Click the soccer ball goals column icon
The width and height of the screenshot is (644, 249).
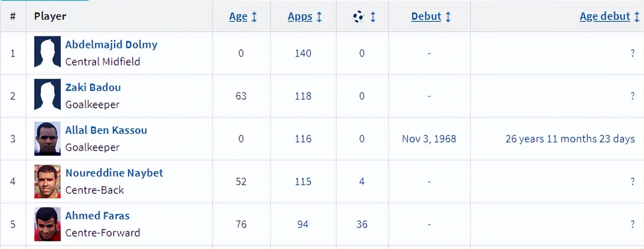(x=358, y=17)
